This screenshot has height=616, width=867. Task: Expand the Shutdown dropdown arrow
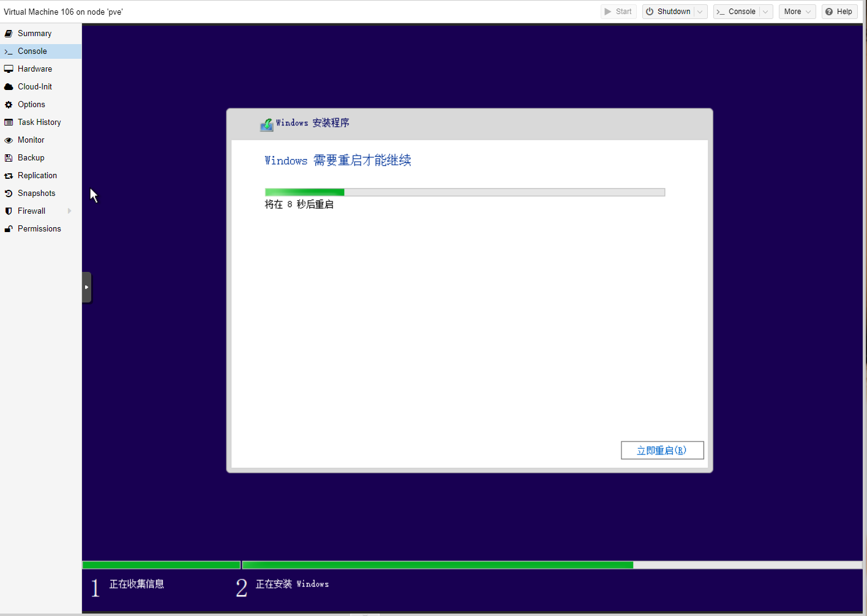pyautogui.click(x=700, y=12)
